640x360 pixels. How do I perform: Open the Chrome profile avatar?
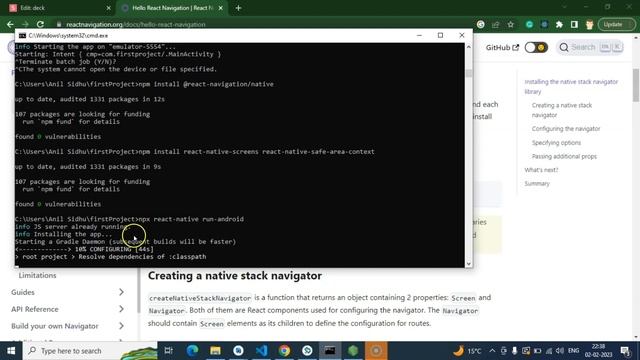(x=589, y=24)
